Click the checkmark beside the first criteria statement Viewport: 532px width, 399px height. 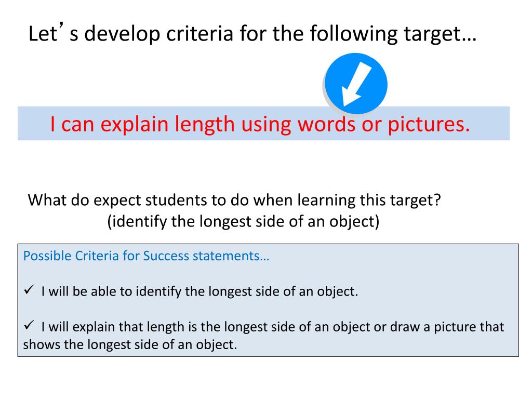point(29,290)
